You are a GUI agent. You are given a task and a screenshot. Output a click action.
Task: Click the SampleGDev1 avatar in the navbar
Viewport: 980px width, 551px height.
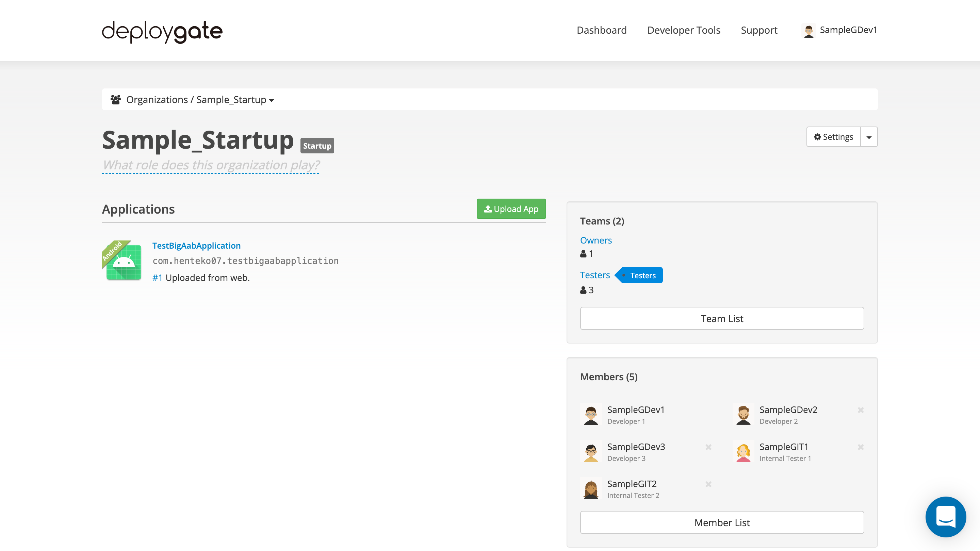pyautogui.click(x=809, y=30)
